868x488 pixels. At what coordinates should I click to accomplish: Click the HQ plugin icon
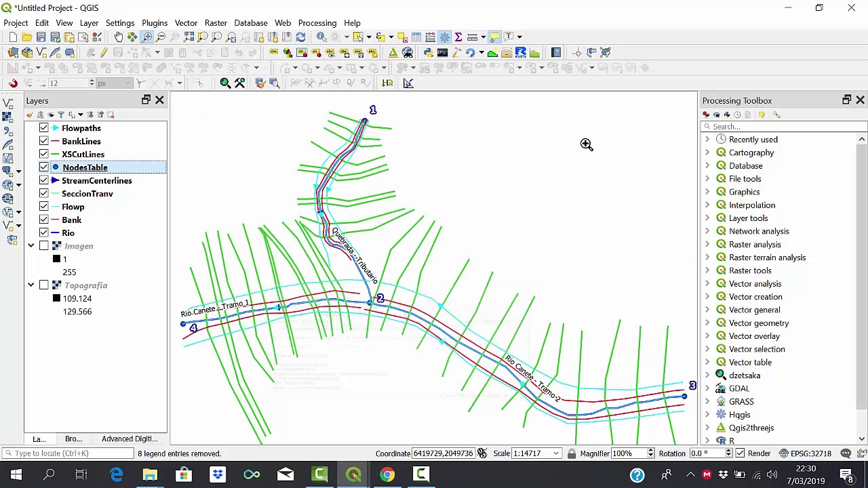tap(387, 83)
